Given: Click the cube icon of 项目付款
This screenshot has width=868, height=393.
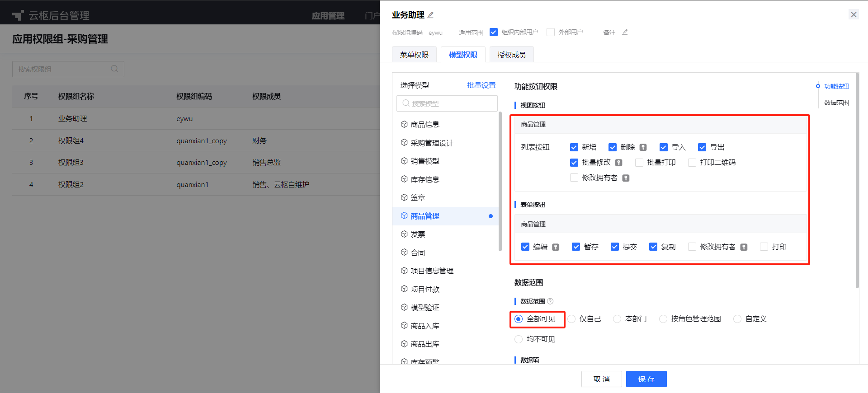Looking at the screenshot, I should point(404,289).
